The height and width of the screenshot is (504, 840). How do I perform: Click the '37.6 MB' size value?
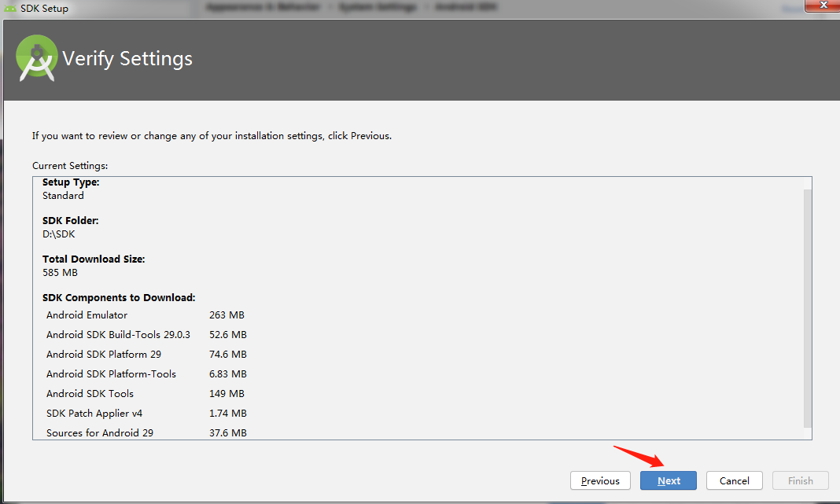point(227,432)
